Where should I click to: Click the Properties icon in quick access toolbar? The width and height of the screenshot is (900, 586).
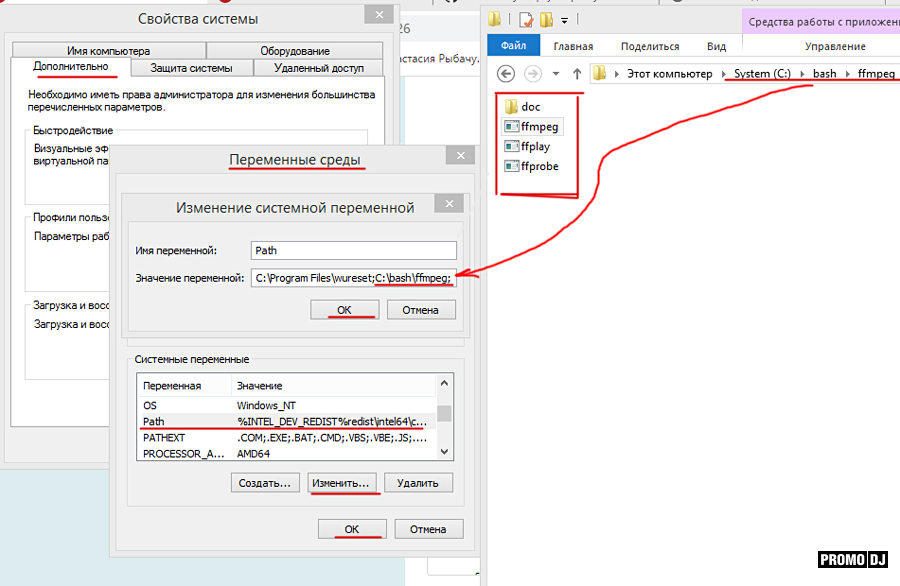click(x=525, y=19)
